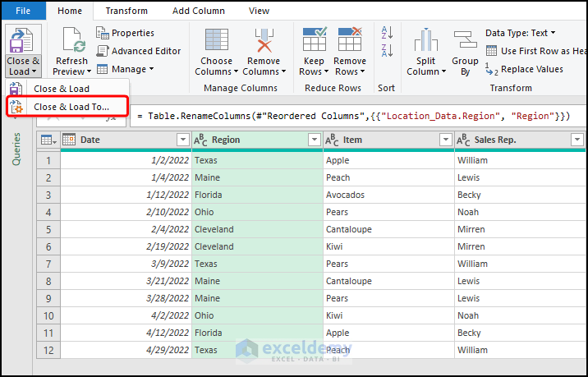Image resolution: width=588 pixels, height=377 pixels.
Task: Expand the Close & Load dropdown arrow
Action: pyautogui.click(x=34, y=71)
